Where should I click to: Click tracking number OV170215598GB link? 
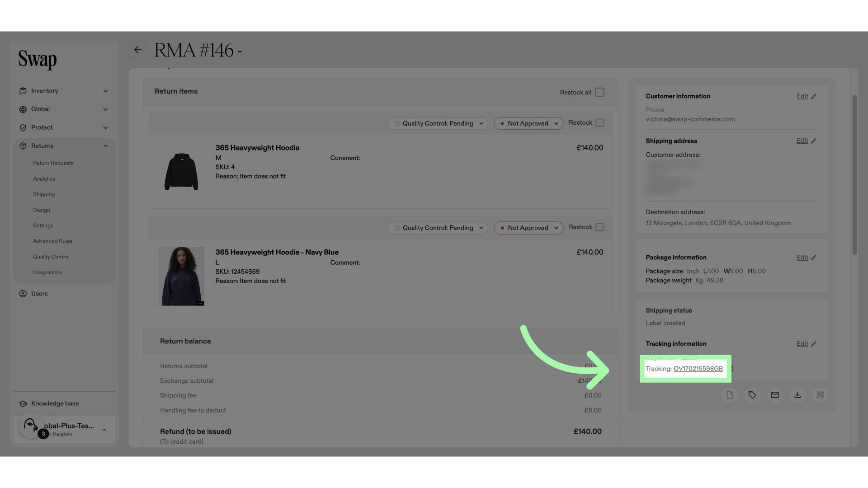click(698, 369)
